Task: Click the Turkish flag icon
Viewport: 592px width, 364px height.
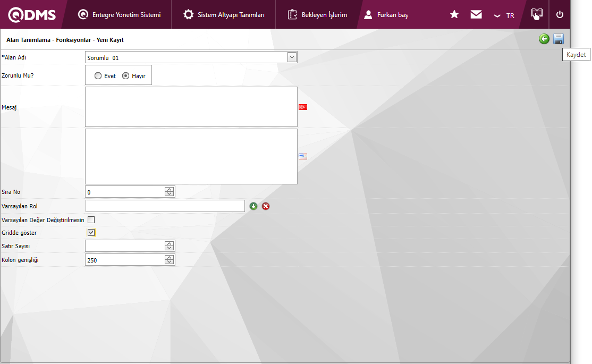Action: [x=303, y=107]
